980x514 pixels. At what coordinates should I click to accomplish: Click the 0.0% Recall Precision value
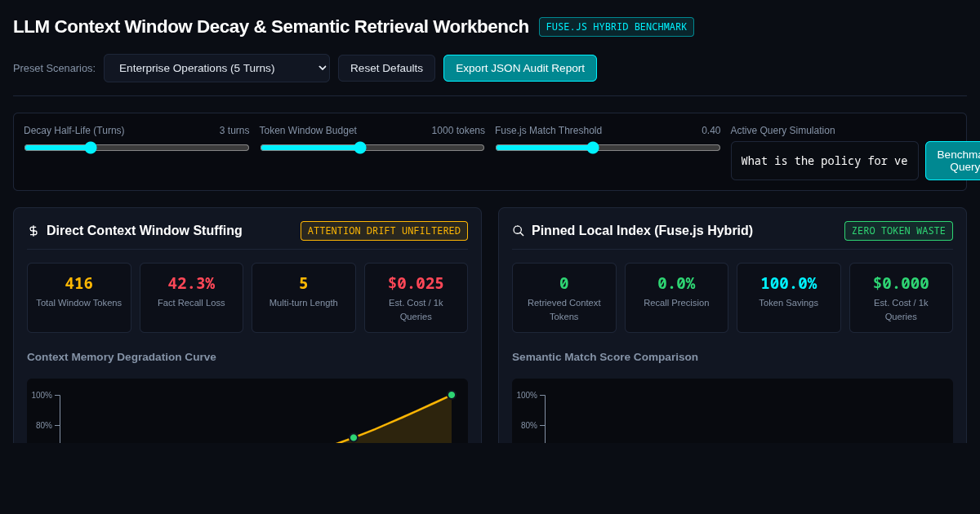coord(676,283)
